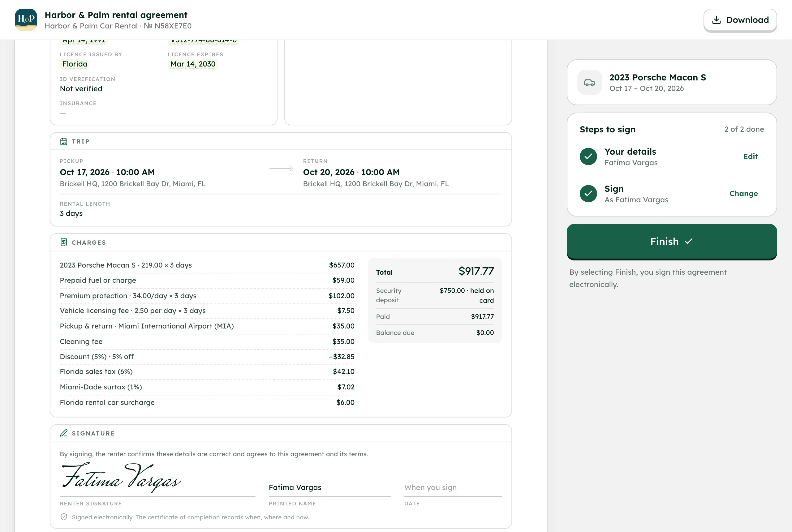Click the calendar icon in the Trip header
Screen dimensions: 792x532
click(64, 141)
